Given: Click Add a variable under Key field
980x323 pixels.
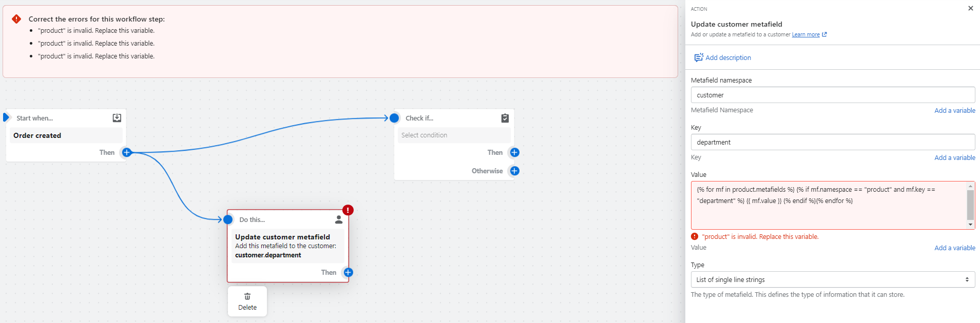Looking at the screenshot, I should coord(954,157).
